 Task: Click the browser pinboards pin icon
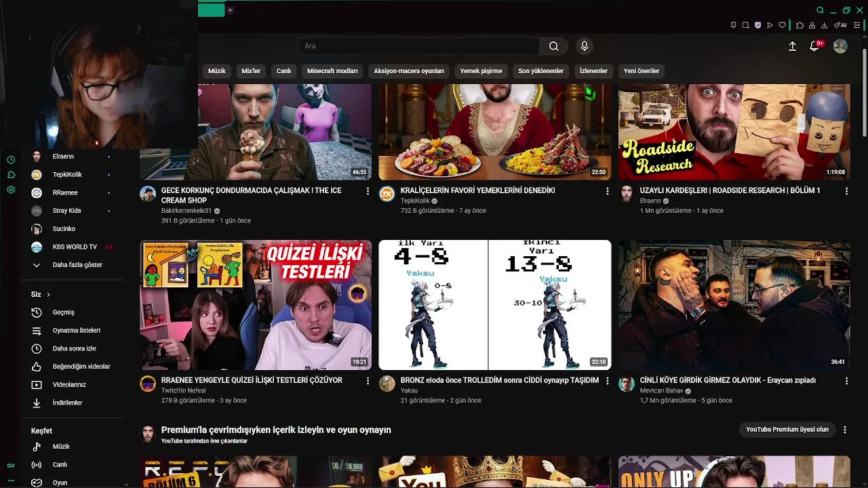pos(733,25)
